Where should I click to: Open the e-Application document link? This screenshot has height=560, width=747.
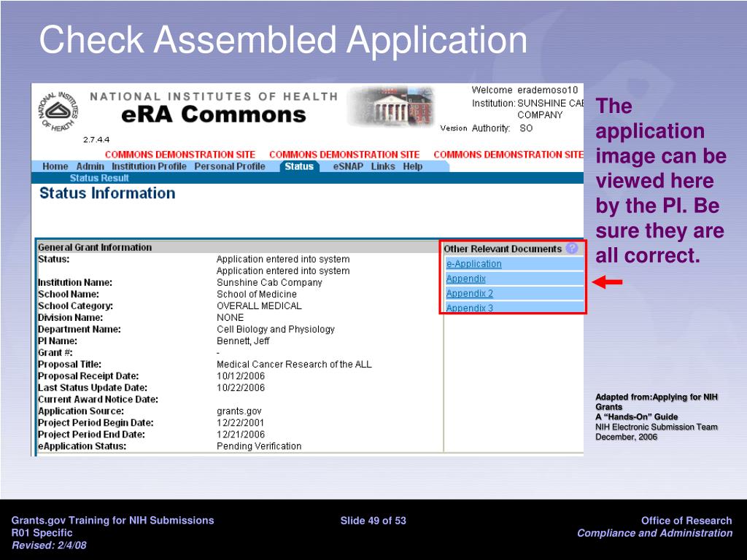pos(474,264)
